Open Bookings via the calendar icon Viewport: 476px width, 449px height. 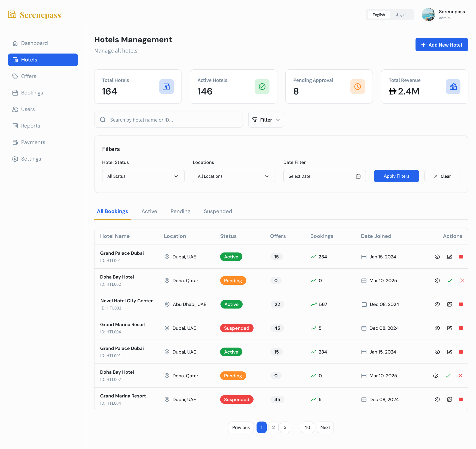coord(15,93)
